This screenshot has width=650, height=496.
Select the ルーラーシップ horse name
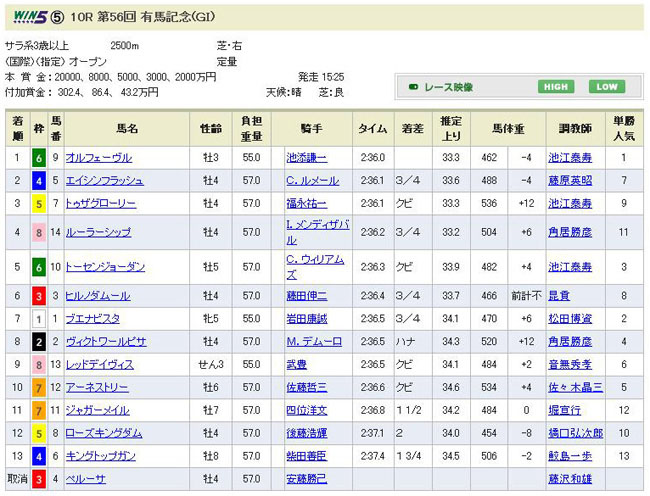(x=98, y=232)
